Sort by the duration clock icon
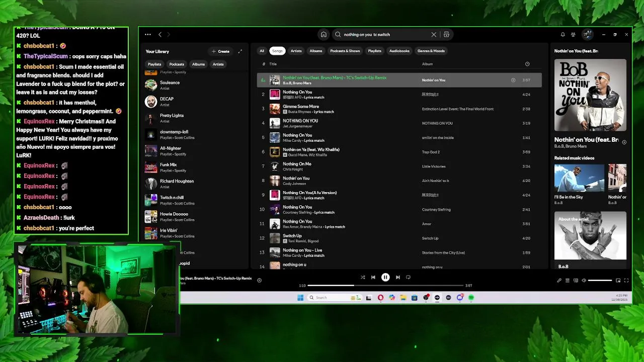644x362 pixels. pos(527,64)
